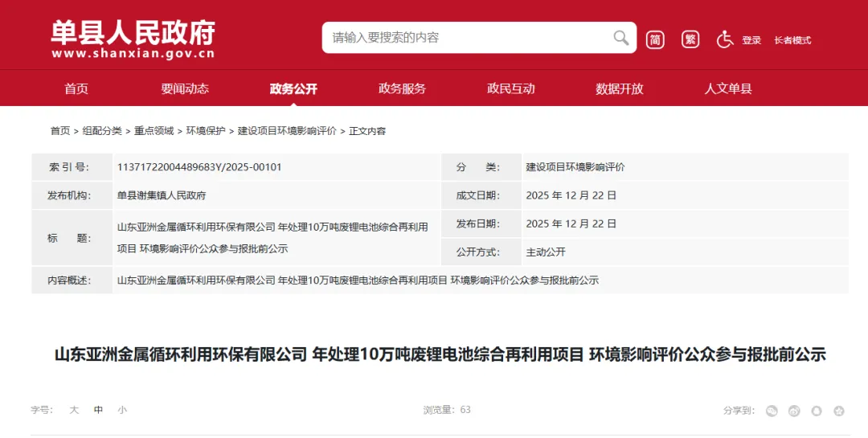Switch to Traditional Chinese (繁) icon
The image size is (868, 438).
690,40
